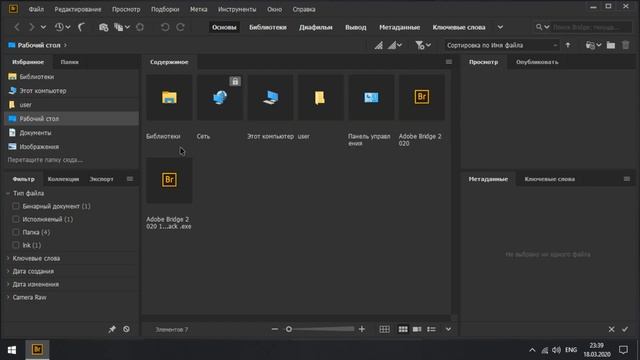The image size is (640, 360).
Task: Click the thumbnail quality icon in path bar
Action: click(379, 45)
